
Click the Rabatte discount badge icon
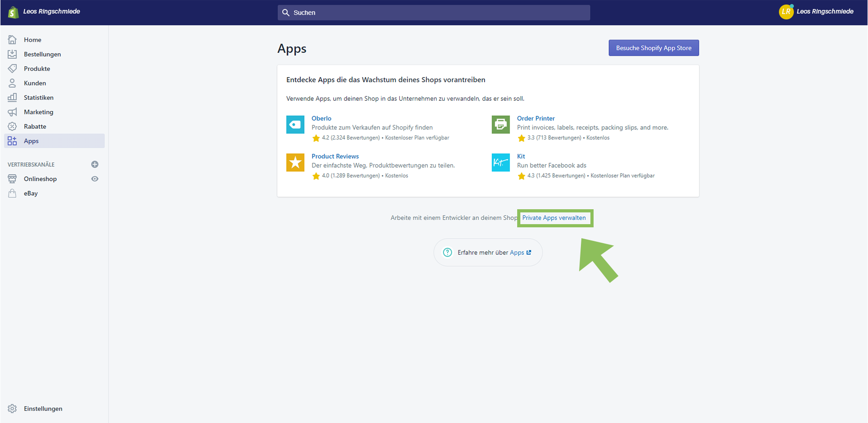coord(12,127)
